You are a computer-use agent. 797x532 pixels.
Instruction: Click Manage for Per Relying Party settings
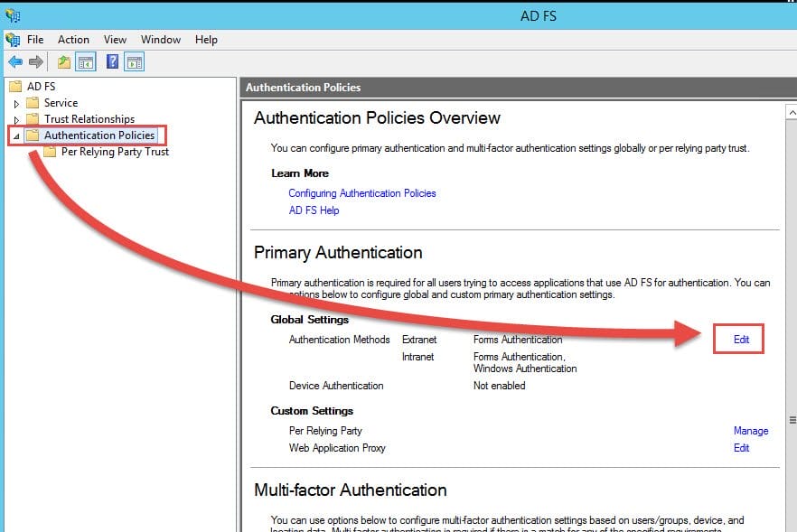point(751,431)
